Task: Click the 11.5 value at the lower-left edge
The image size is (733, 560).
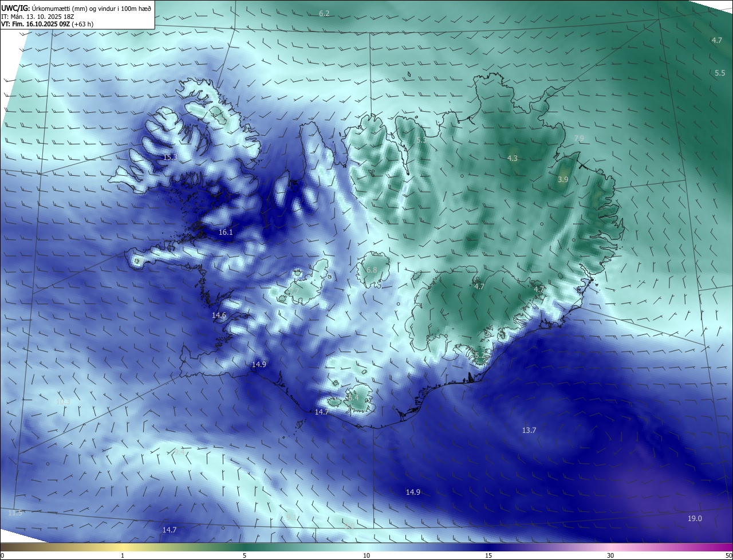Action: point(15,513)
